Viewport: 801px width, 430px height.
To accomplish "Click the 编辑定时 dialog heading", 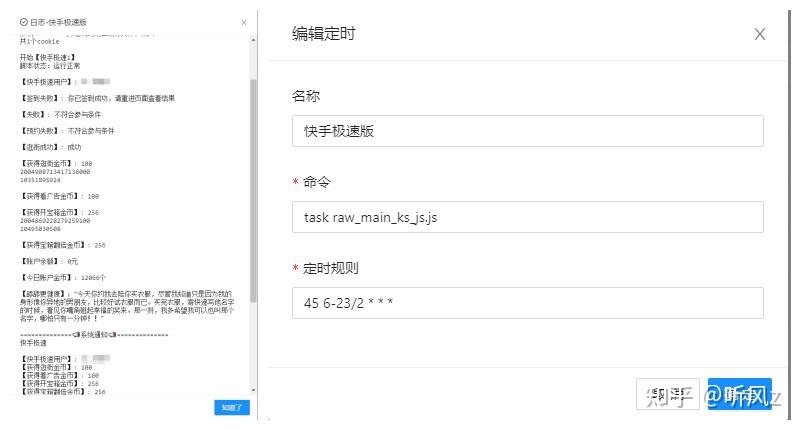I will coord(323,34).
